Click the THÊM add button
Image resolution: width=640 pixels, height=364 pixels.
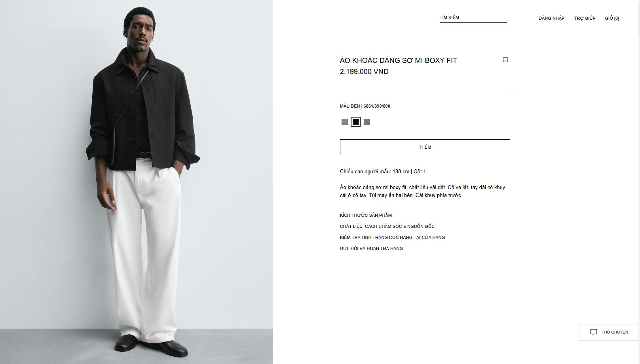(425, 147)
